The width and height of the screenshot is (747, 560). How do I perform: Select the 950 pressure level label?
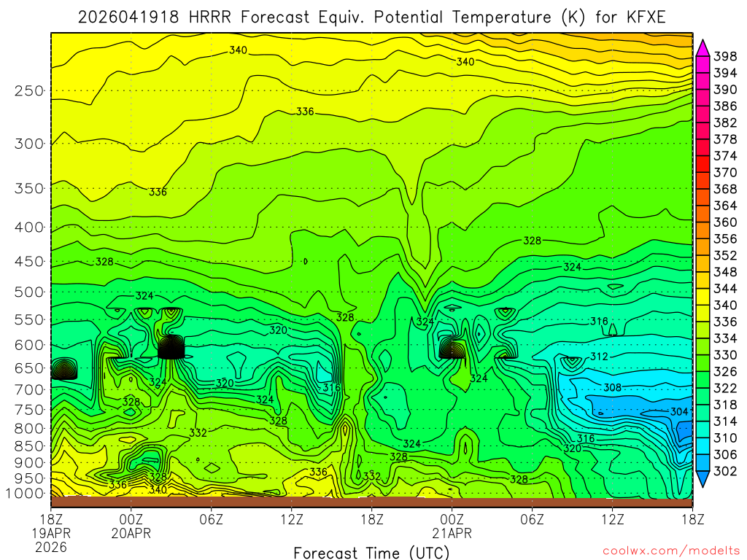pos(29,478)
